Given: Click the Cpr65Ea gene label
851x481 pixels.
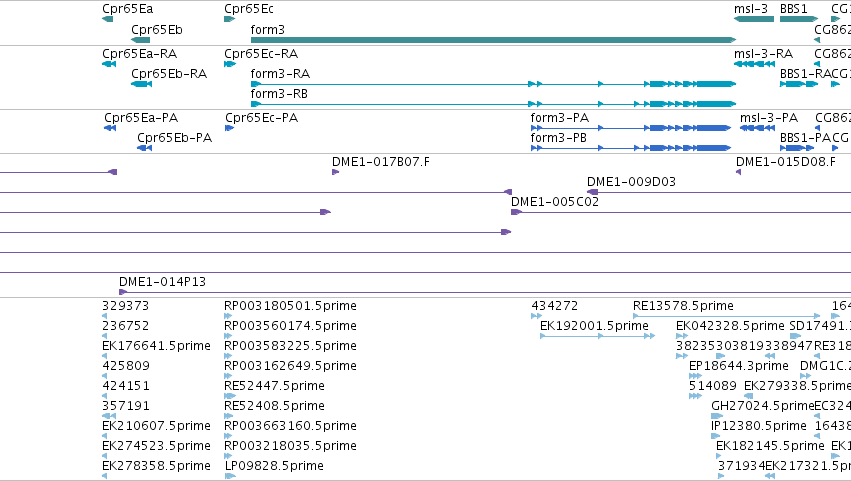Looking at the screenshot, I should pos(128,9).
